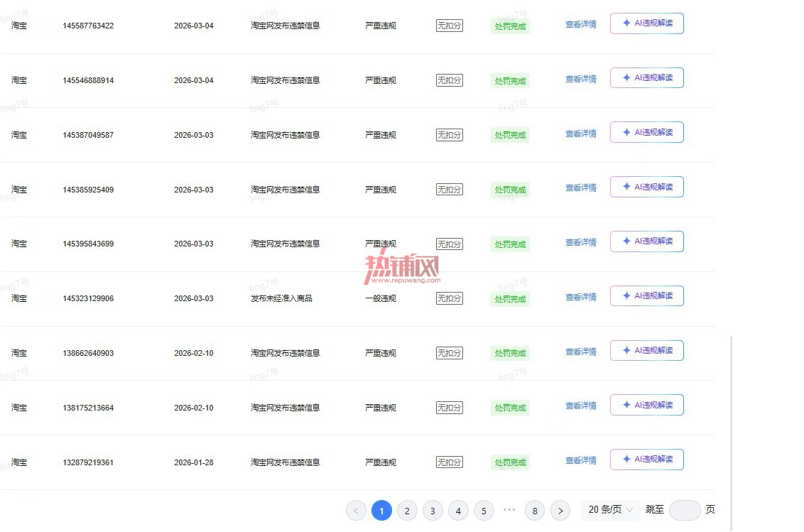Go to last page 8
The height and width of the screenshot is (532, 804).
[535, 511]
